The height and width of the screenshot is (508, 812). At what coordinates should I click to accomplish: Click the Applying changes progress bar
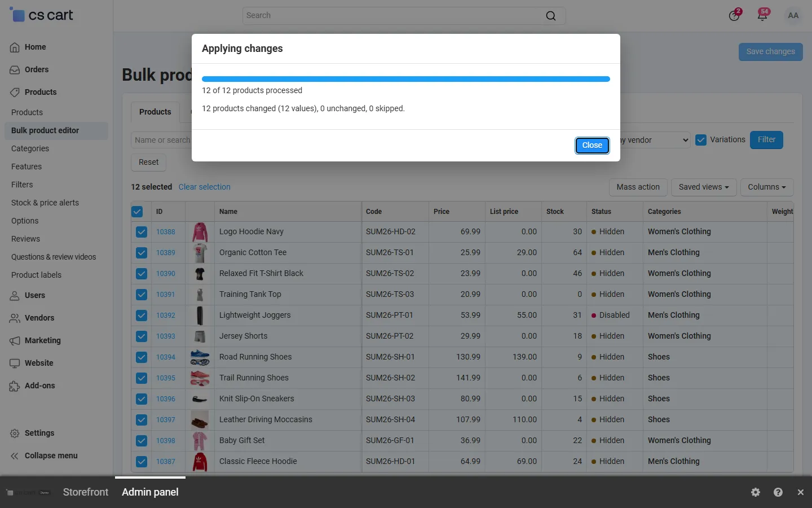pos(406,79)
